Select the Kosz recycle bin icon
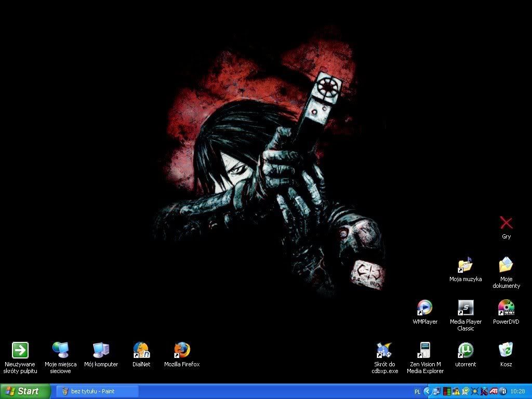 point(506,350)
